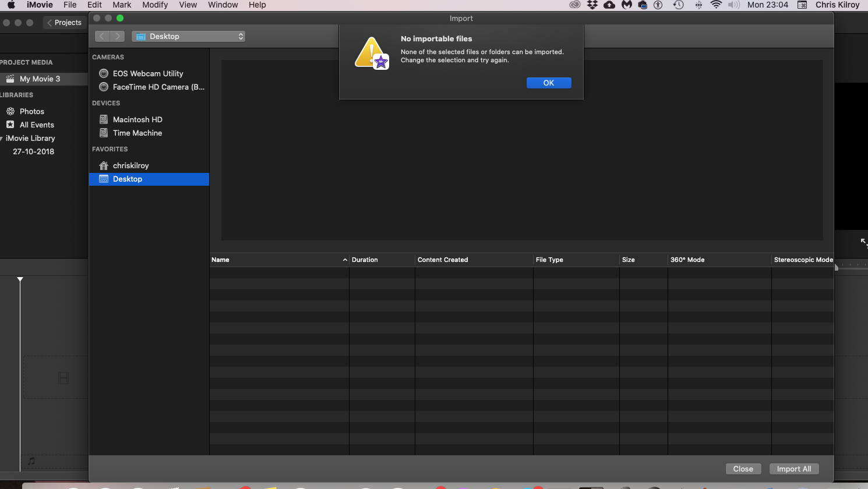Image resolution: width=868 pixels, height=489 pixels.
Task: Sort the file list by Name
Action: [x=280, y=260]
